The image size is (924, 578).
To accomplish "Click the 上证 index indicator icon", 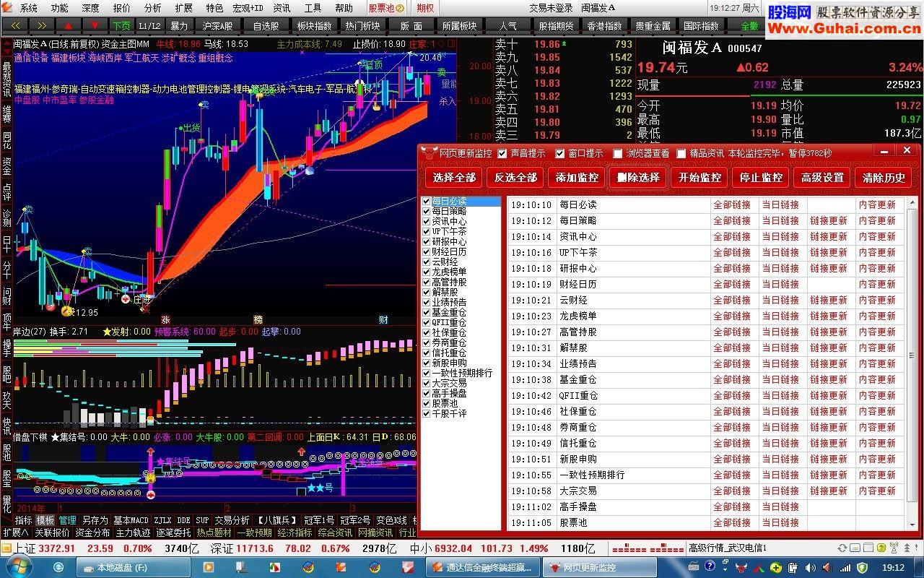I will click(7, 548).
